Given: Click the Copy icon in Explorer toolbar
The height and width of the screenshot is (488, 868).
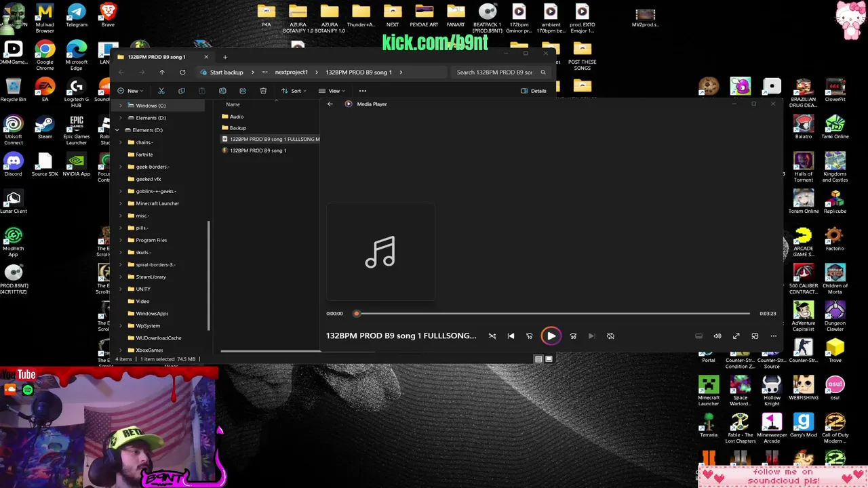Looking at the screenshot, I should (182, 91).
